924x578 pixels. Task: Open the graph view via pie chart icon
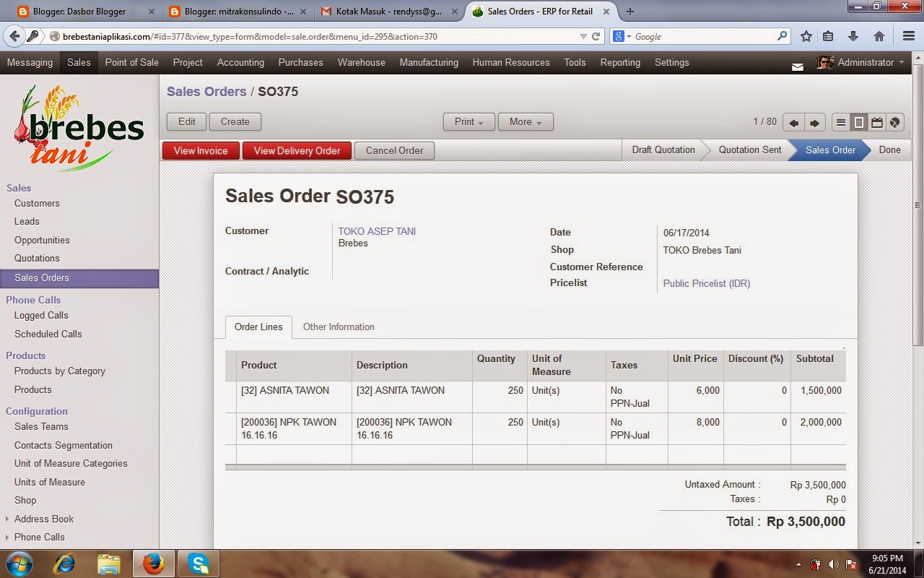(x=894, y=121)
